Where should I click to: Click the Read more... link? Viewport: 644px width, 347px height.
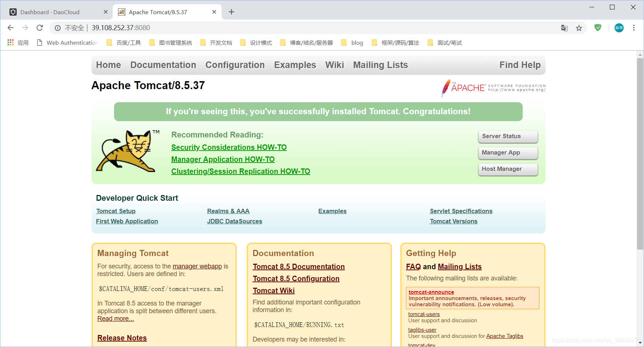(x=116, y=319)
